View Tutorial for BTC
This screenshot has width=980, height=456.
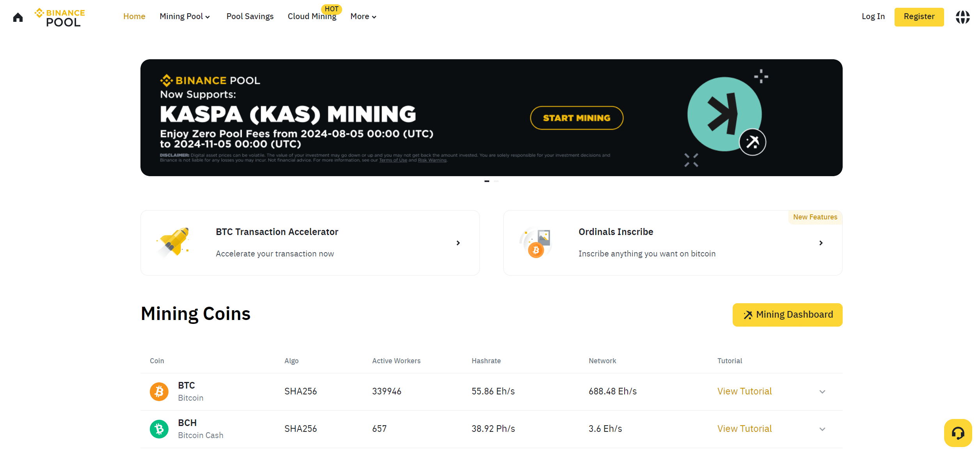pyautogui.click(x=744, y=391)
